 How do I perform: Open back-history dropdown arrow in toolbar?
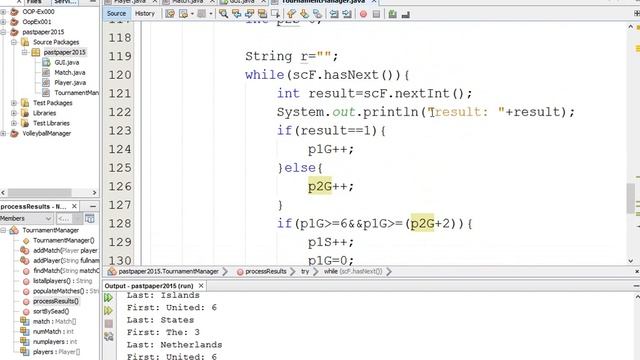191,14
